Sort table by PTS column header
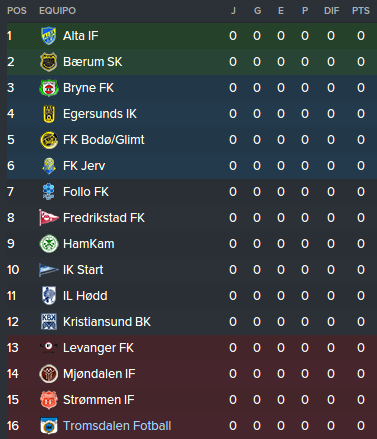Screen dimensions: 377x439 pyautogui.click(x=361, y=11)
